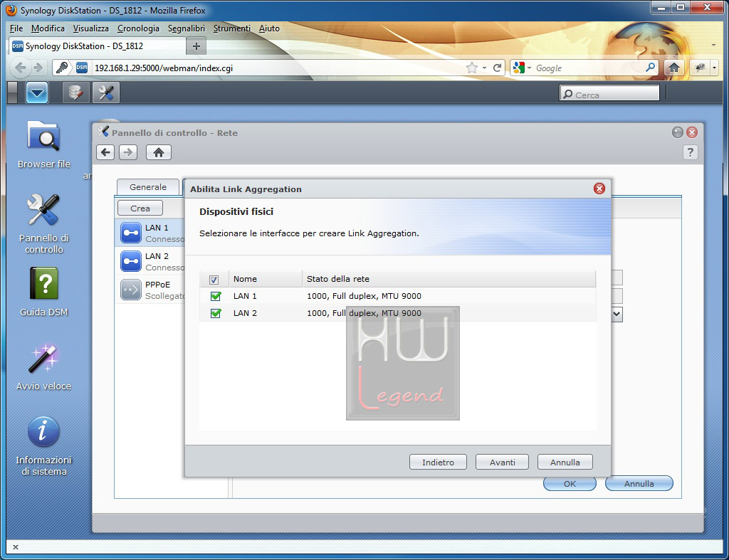Open the bookmark star dropdown arrow
This screenshot has width=729, height=560.
[x=484, y=68]
